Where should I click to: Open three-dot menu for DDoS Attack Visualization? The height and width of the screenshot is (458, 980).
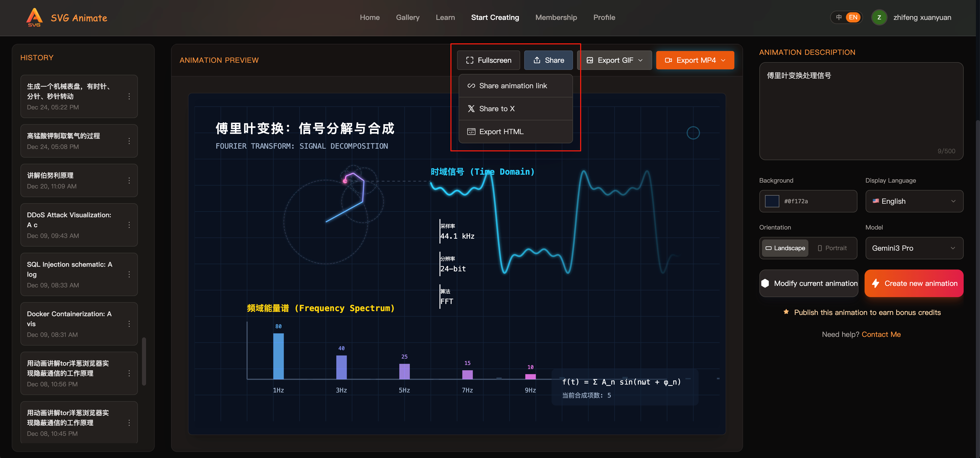click(x=129, y=225)
